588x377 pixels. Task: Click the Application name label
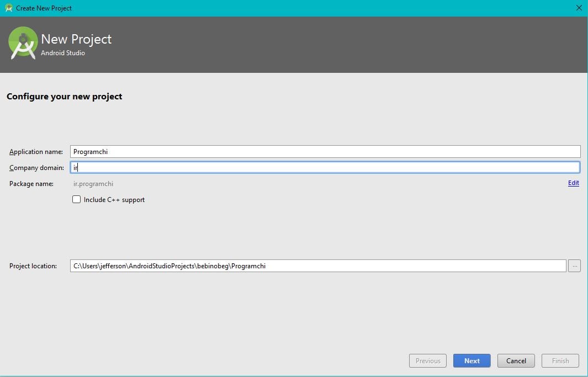[36, 152]
